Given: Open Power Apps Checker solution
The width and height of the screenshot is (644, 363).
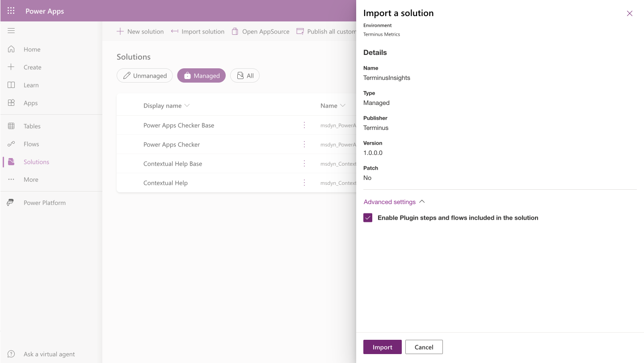Looking at the screenshot, I should [x=172, y=145].
